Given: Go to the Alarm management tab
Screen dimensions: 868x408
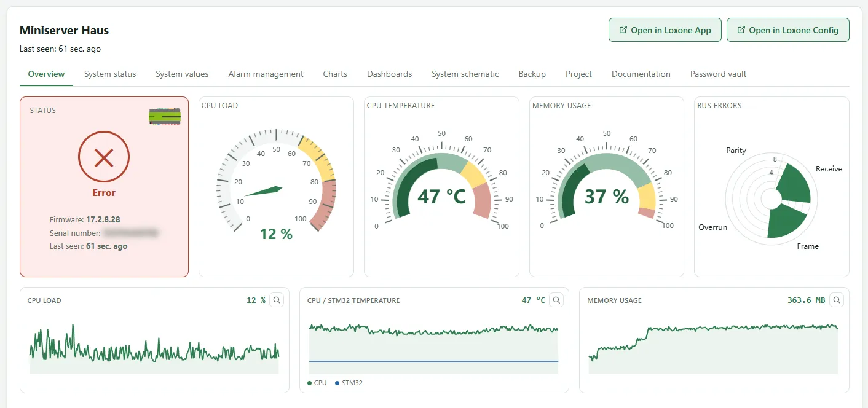Looking at the screenshot, I should pyautogui.click(x=266, y=74).
